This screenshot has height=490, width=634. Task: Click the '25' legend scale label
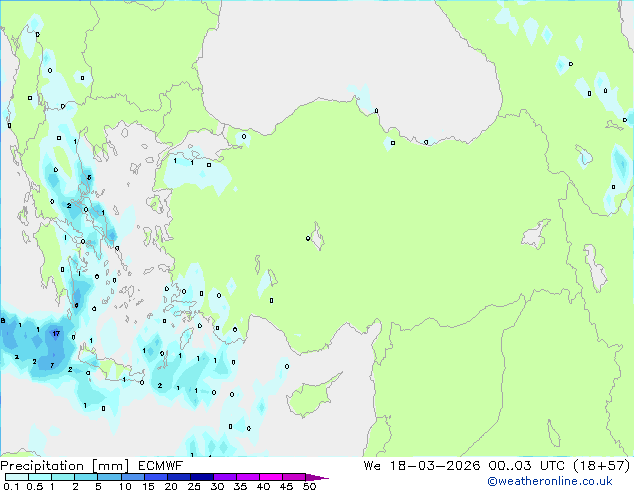tap(194, 486)
